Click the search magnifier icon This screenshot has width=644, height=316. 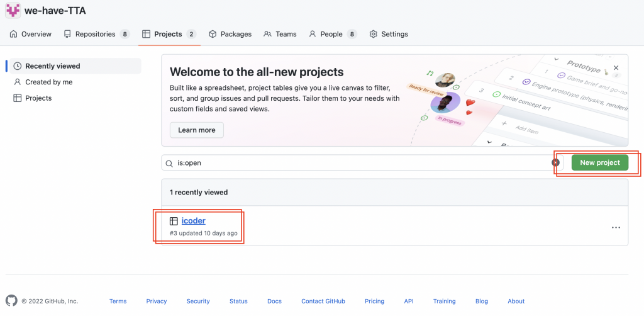pyautogui.click(x=169, y=163)
